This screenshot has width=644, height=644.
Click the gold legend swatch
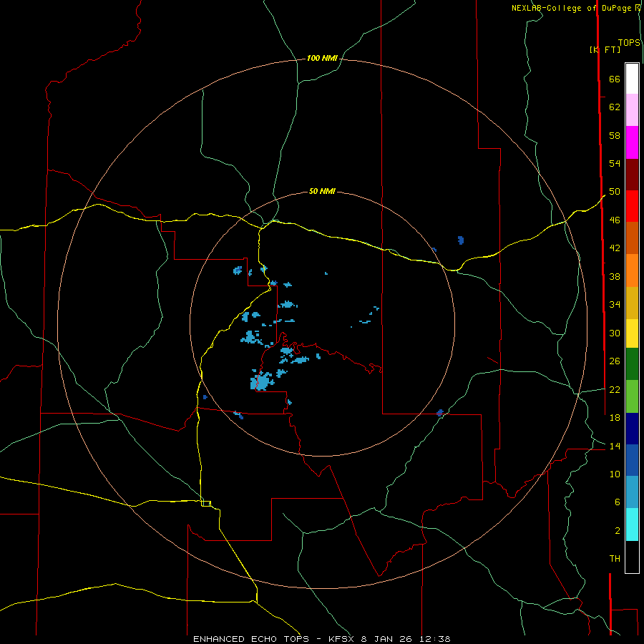pos(632,303)
